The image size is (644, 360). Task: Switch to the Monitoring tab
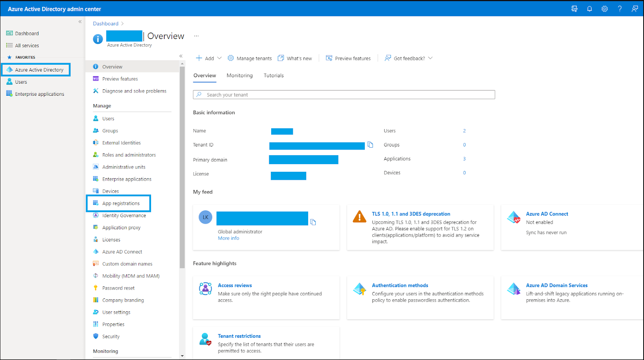click(239, 76)
